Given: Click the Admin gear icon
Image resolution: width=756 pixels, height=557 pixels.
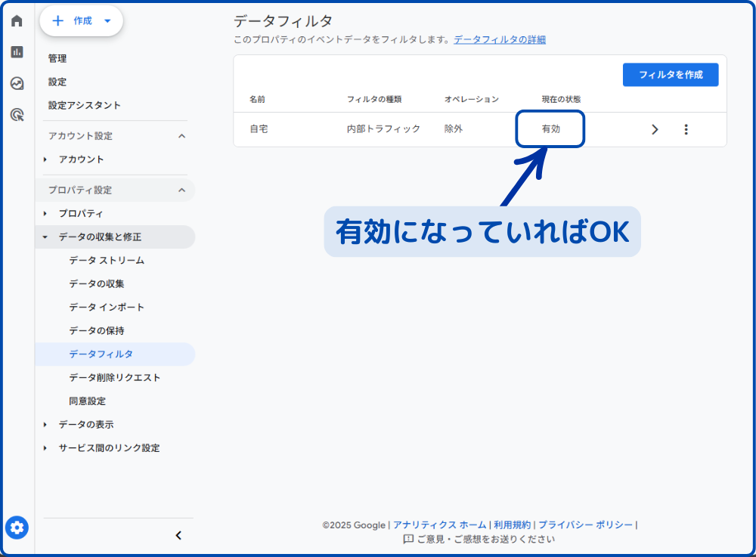Looking at the screenshot, I should pyautogui.click(x=17, y=528).
